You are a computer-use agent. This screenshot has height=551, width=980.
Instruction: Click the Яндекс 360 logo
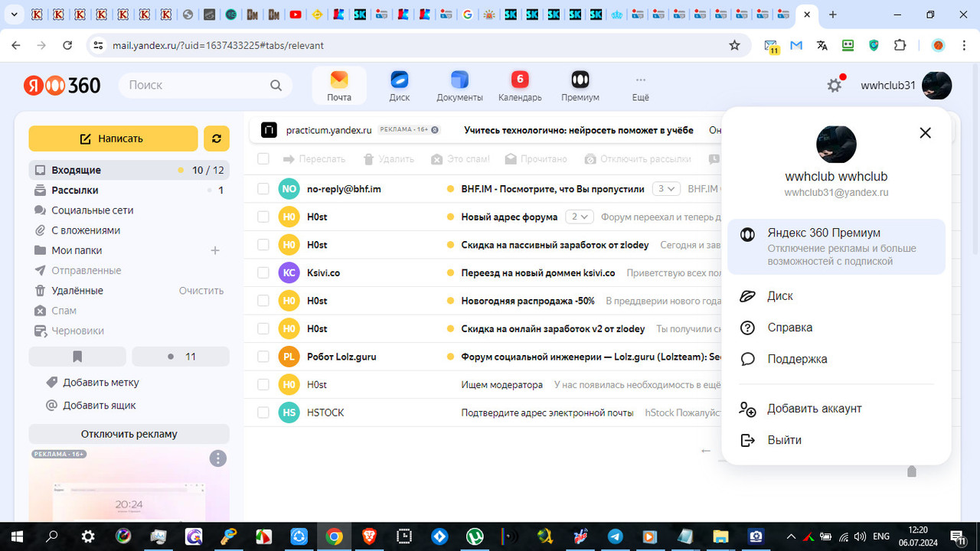62,85
